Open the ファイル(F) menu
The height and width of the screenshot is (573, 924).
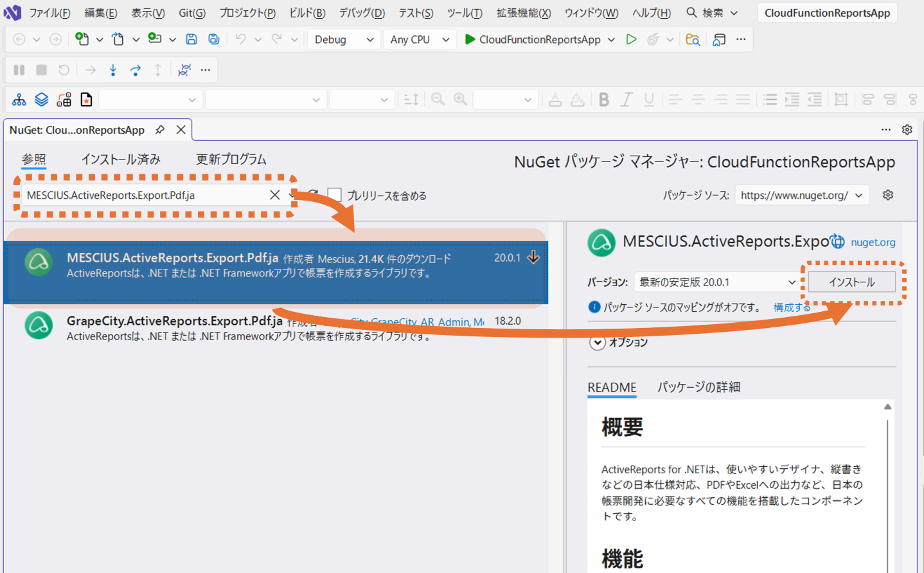[49, 13]
